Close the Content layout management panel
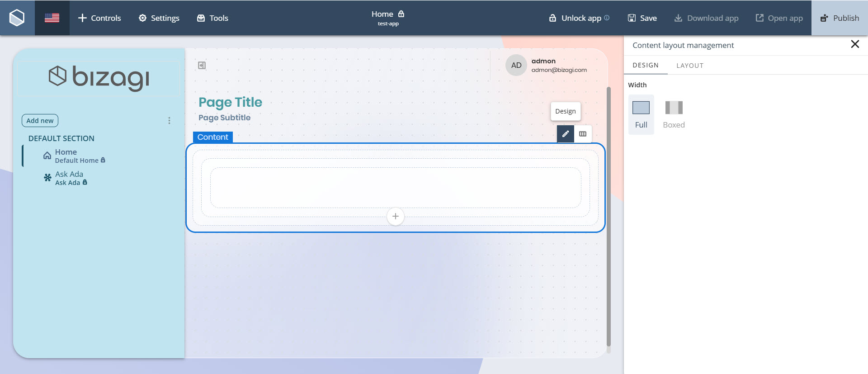868x374 pixels. [x=854, y=44]
